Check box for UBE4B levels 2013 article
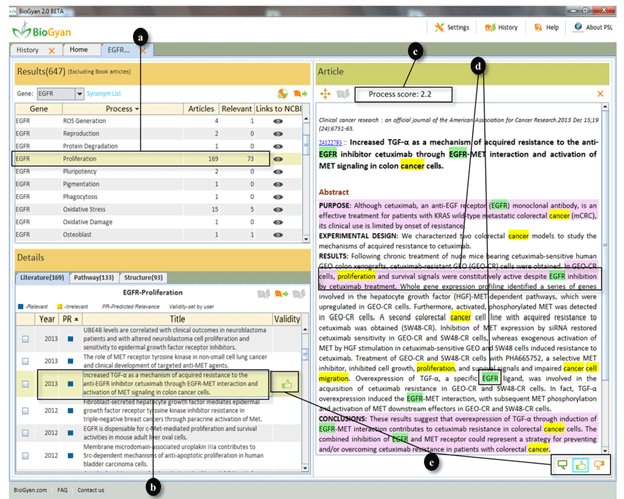624x499 pixels. point(25,339)
